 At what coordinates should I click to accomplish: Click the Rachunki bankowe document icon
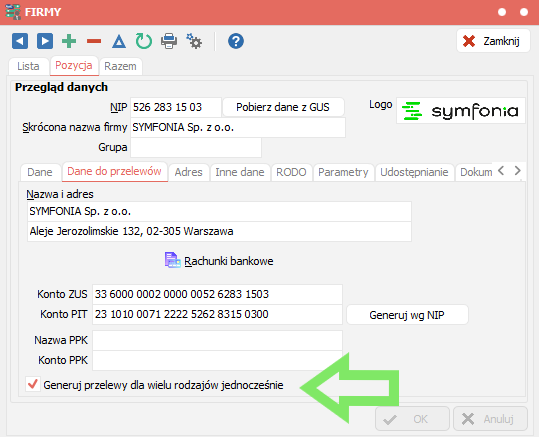click(x=172, y=260)
